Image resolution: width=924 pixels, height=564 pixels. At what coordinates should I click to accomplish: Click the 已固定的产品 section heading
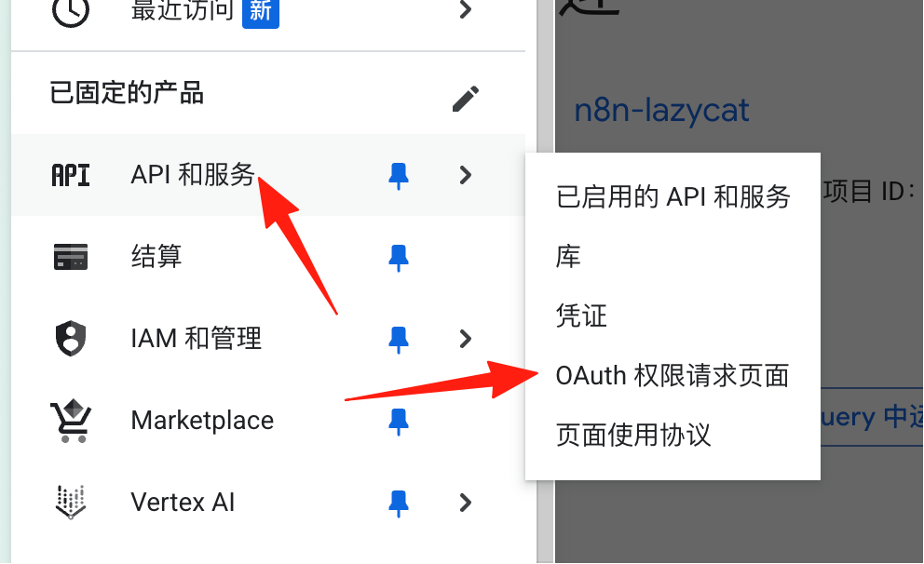click(127, 93)
